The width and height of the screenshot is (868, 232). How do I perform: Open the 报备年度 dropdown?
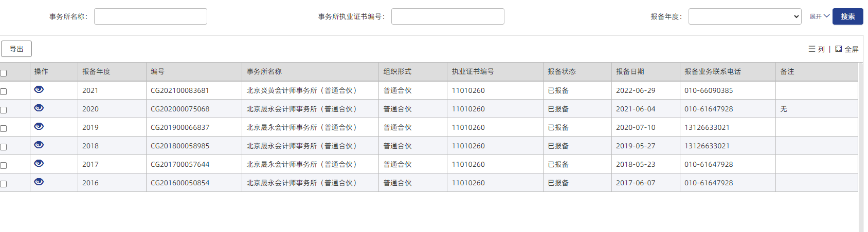pos(745,16)
